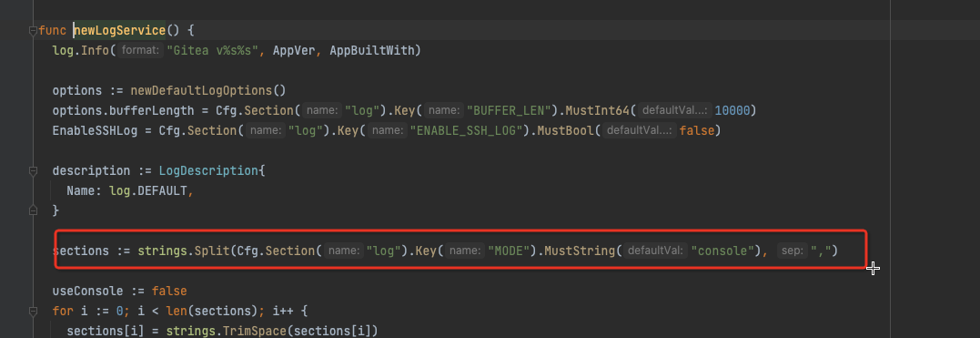
Task: Click the "," separator string
Action: (x=820, y=251)
